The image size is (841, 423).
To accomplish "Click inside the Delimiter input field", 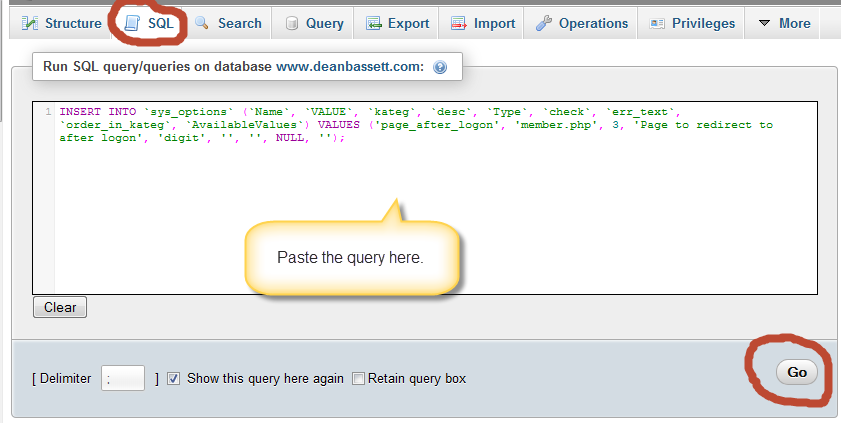I will click(123, 378).
